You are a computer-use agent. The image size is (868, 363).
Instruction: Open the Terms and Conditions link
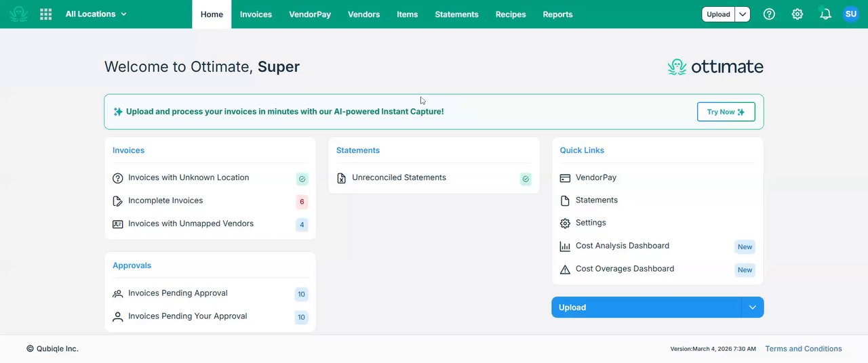pos(804,349)
